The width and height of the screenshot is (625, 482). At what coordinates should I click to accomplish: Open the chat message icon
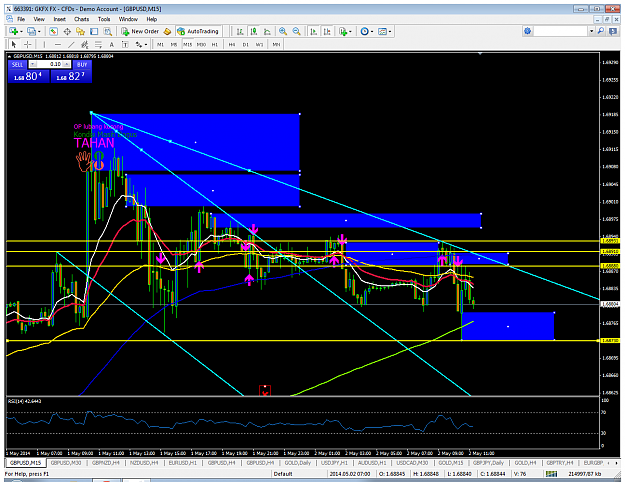pos(613,31)
